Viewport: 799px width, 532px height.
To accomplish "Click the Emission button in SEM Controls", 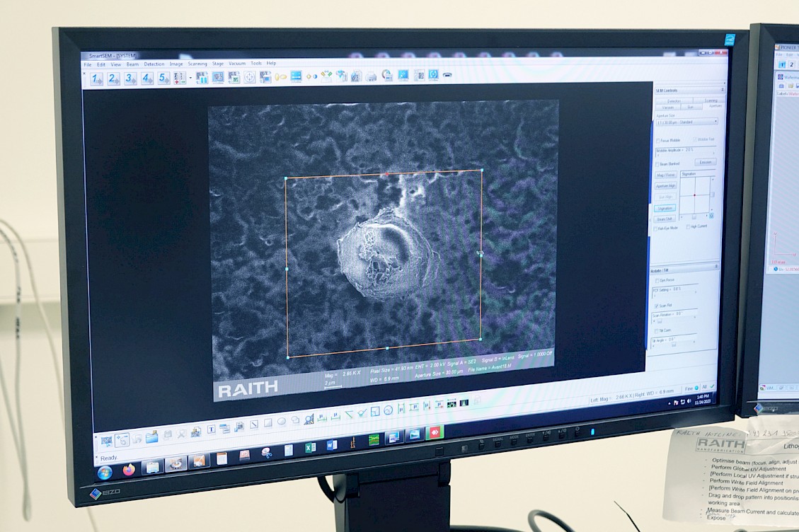I will (x=708, y=162).
